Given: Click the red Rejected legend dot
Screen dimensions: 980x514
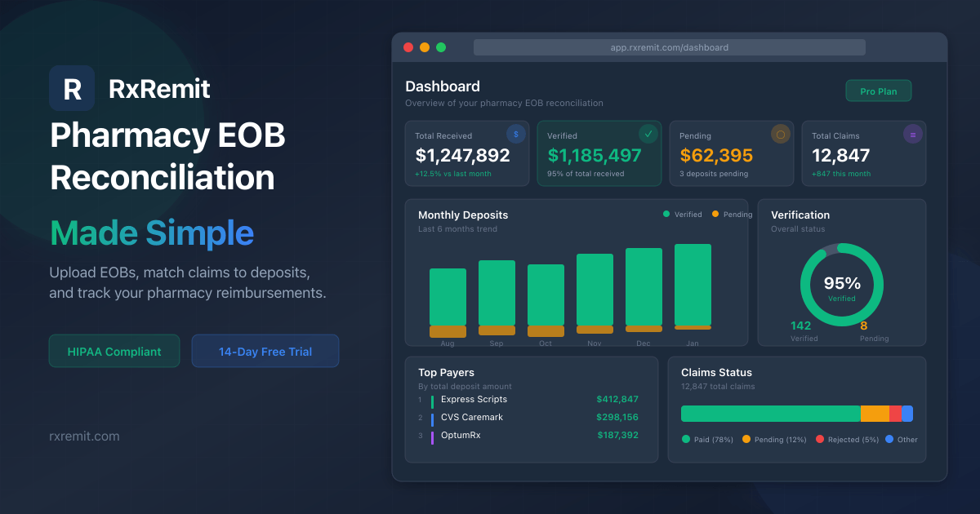Looking at the screenshot, I should tap(821, 439).
